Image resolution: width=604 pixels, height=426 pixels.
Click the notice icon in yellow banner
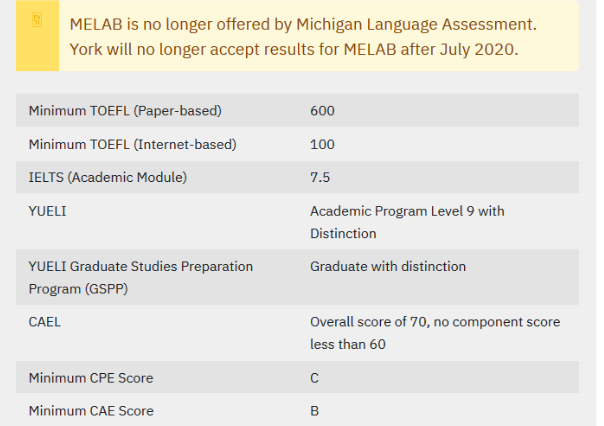[x=37, y=21]
